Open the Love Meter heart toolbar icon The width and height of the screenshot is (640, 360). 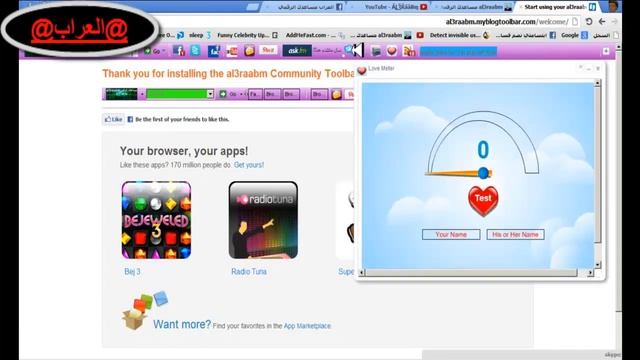(x=392, y=51)
